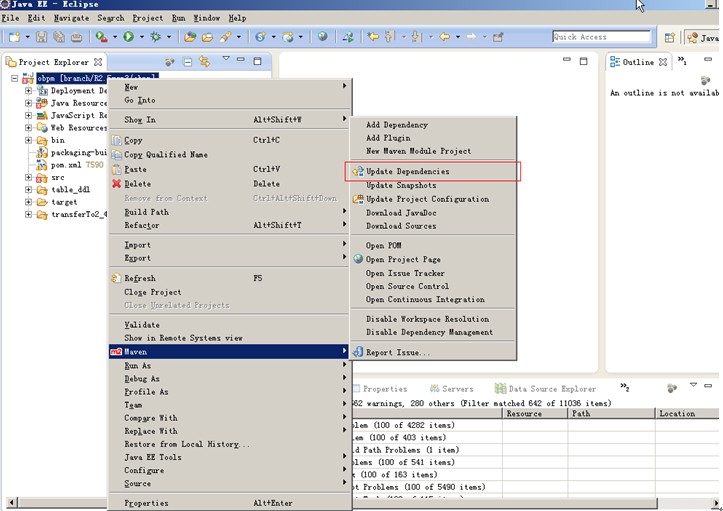Open the Navigate menu
Screen dimensions: 723x511
coord(71,18)
